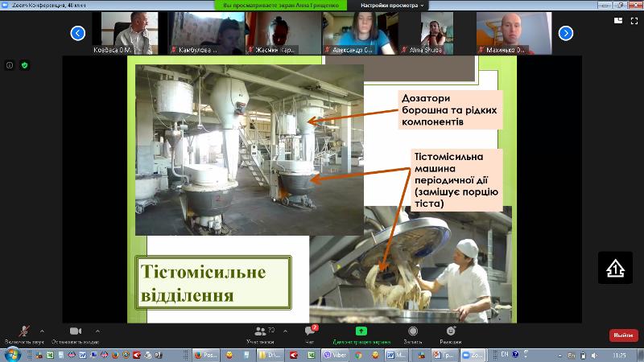
Task: Show previous participants with left arrow
Action: pos(77,33)
